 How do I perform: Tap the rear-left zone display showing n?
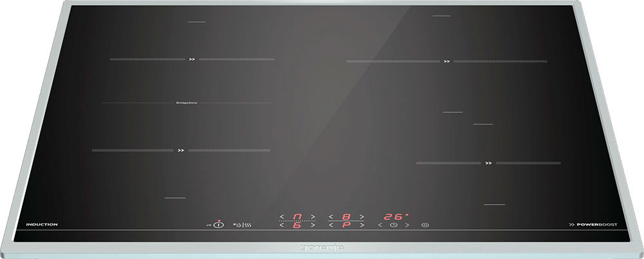click(x=297, y=216)
